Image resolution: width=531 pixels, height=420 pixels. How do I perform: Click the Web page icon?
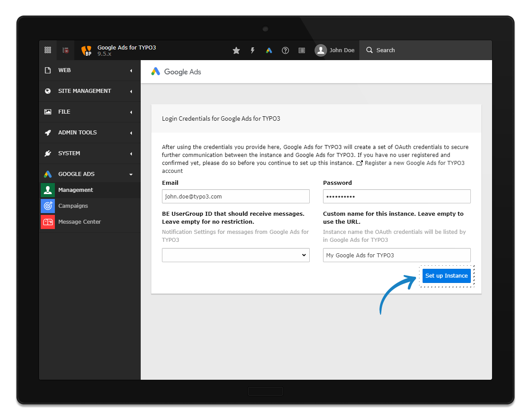pyautogui.click(x=48, y=70)
